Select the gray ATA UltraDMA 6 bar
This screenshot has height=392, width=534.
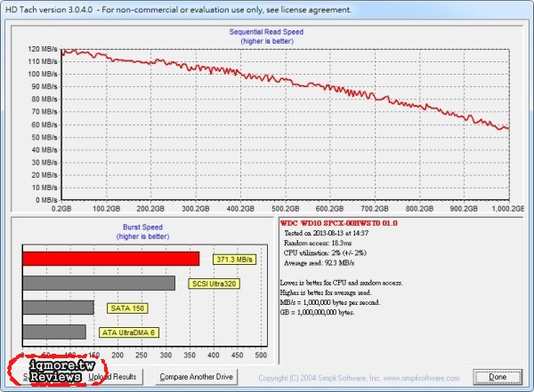54,332
